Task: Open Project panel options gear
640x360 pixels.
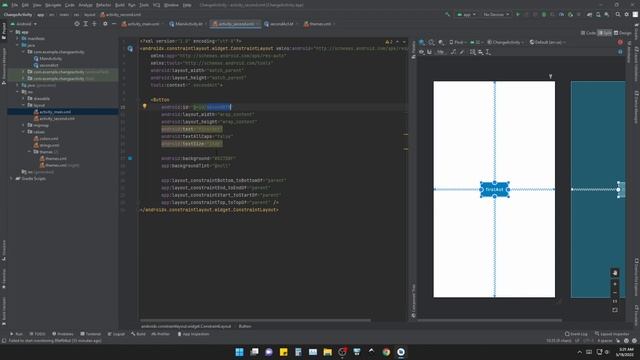Action: pos(105,24)
